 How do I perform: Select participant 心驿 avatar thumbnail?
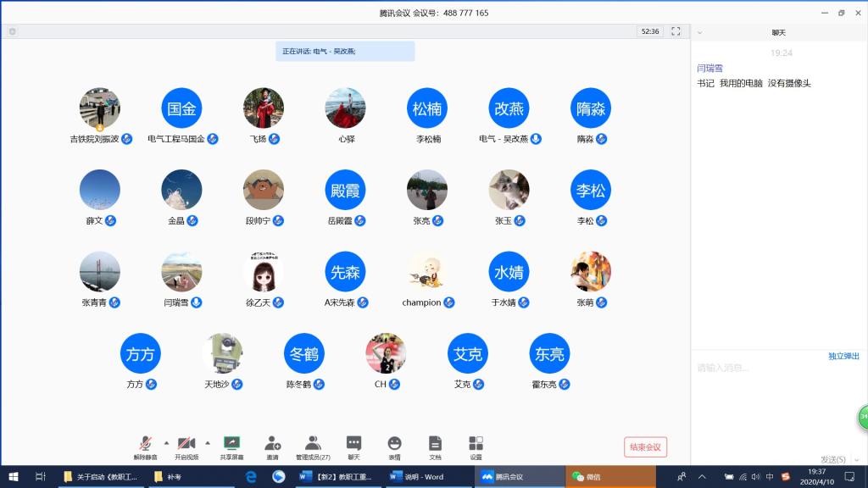[x=345, y=108]
